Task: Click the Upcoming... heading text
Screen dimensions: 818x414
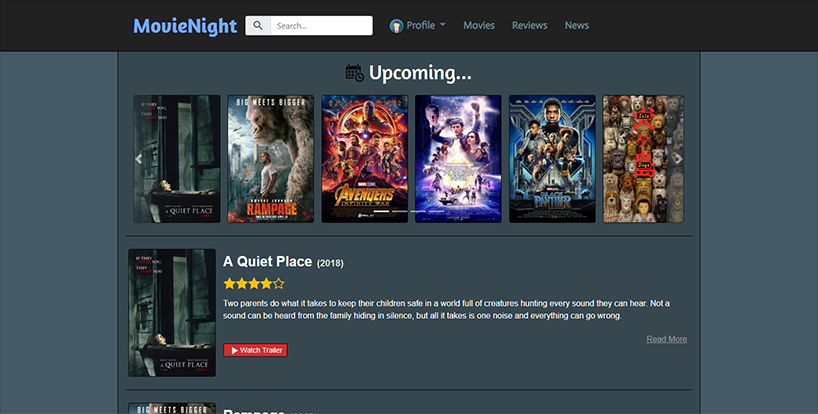Action: pyautogui.click(x=420, y=73)
